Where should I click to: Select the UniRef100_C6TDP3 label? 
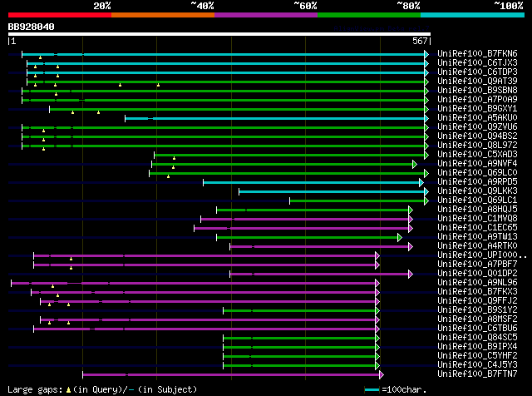pyautogui.click(x=477, y=72)
